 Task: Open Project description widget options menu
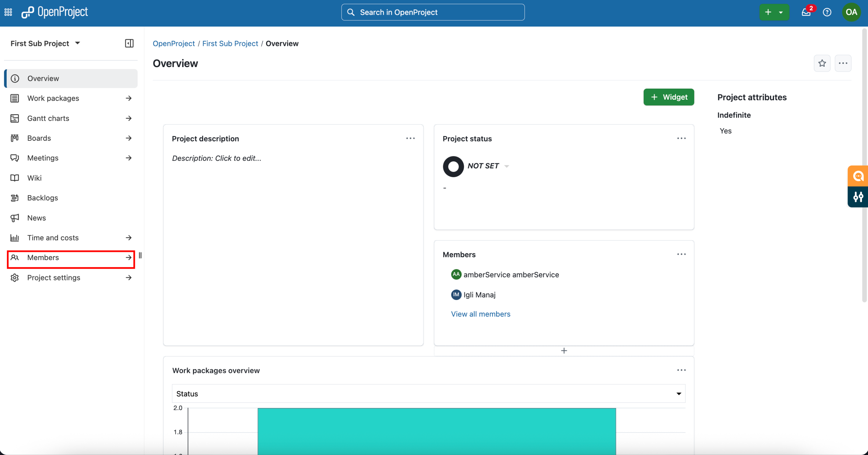tap(410, 138)
